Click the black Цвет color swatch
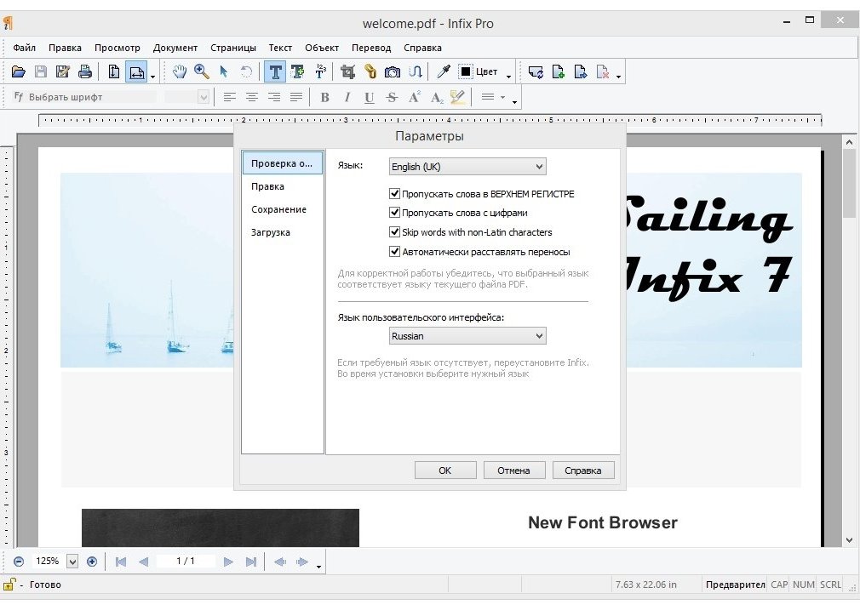This screenshot has width=860, height=616. tap(465, 71)
